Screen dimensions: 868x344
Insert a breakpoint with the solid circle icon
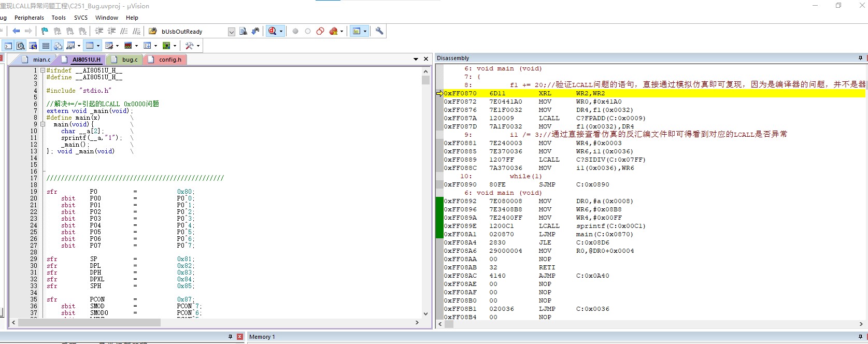tap(295, 31)
